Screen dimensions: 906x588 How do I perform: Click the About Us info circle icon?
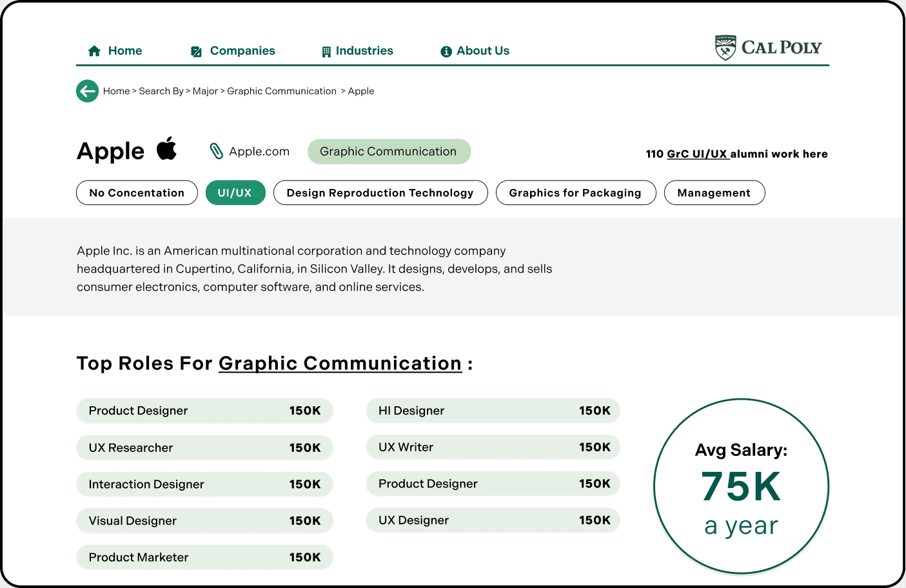pyautogui.click(x=446, y=52)
